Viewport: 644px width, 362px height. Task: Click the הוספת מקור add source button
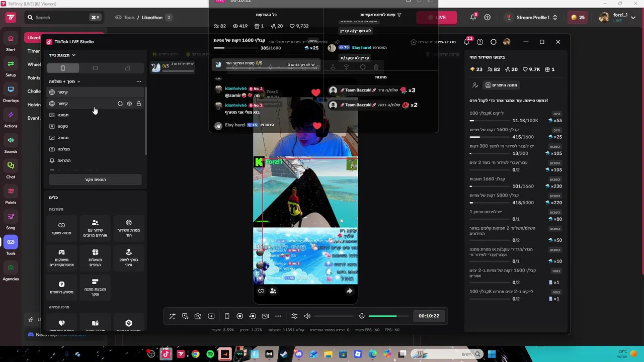(95, 179)
